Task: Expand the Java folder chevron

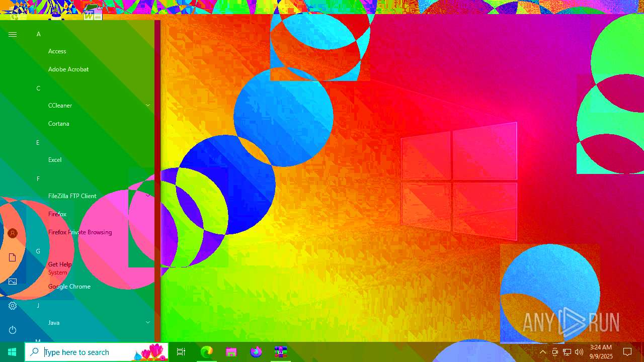Action: [x=148, y=323]
